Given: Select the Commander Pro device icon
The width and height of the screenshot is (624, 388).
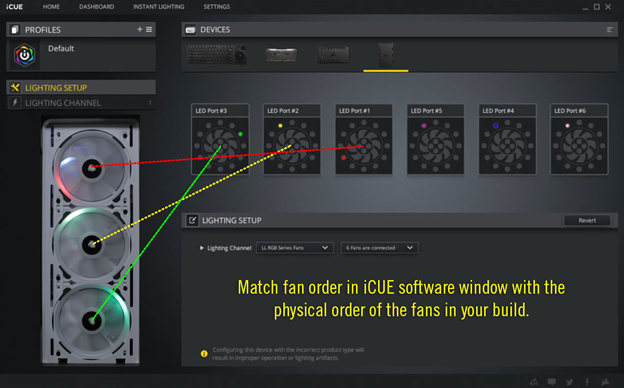Looking at the screenshot, I should tap(333, 55).
